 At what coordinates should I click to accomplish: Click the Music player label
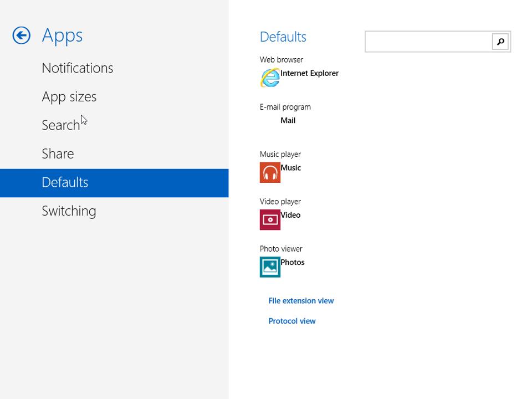280,155
